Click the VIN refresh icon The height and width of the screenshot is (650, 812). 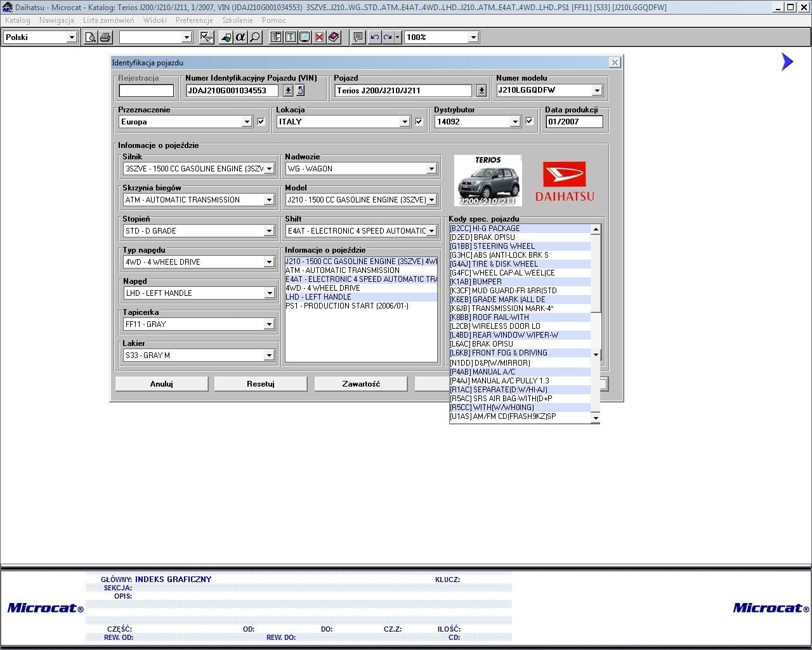point(300,91)
